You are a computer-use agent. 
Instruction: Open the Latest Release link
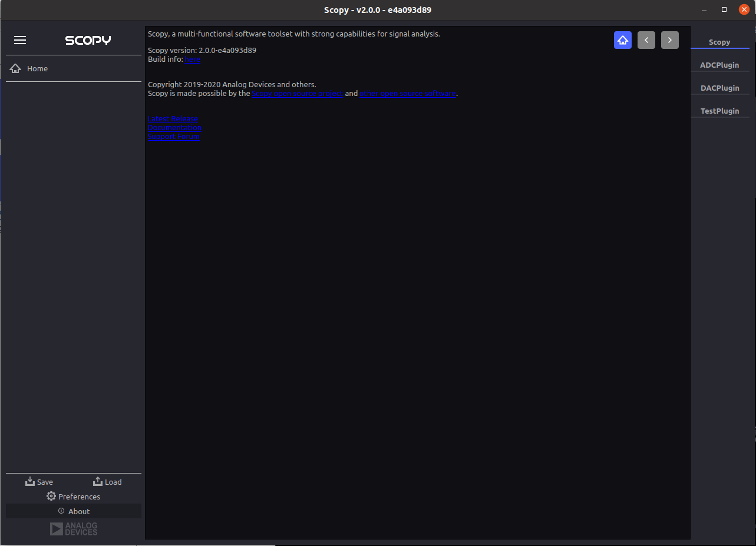173,119
